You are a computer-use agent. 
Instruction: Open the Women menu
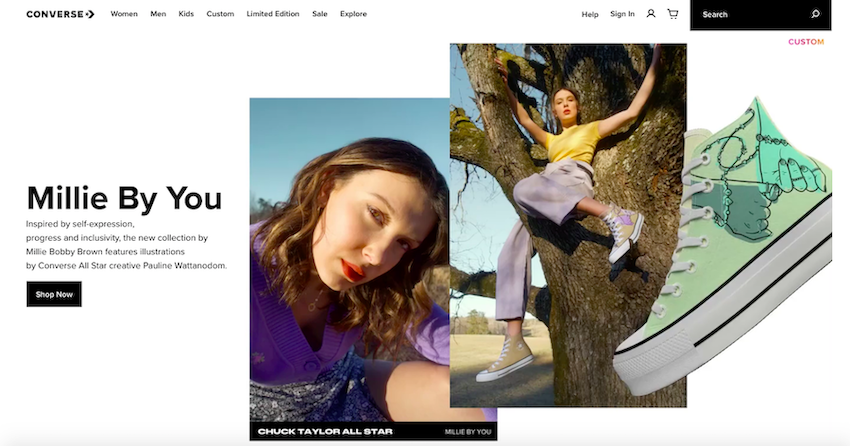[x=124, y=14]
